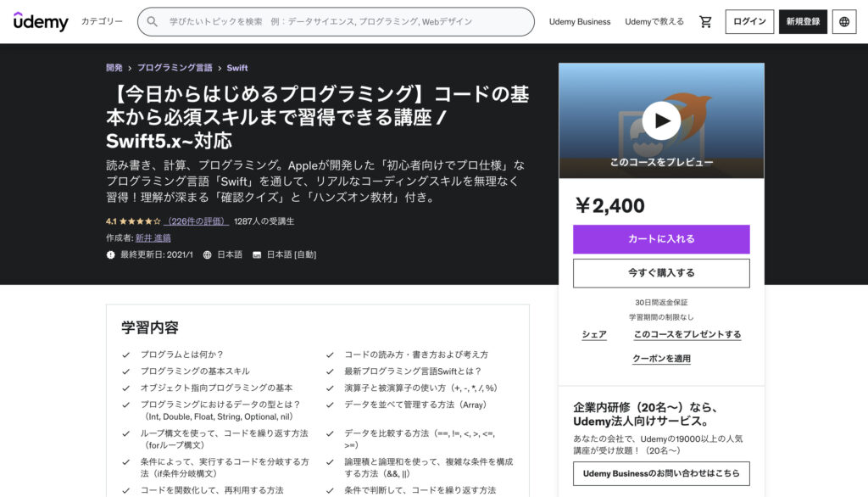Open the language globe button
868x497 pixels.
pyautogui.click(x=844, y=21)
